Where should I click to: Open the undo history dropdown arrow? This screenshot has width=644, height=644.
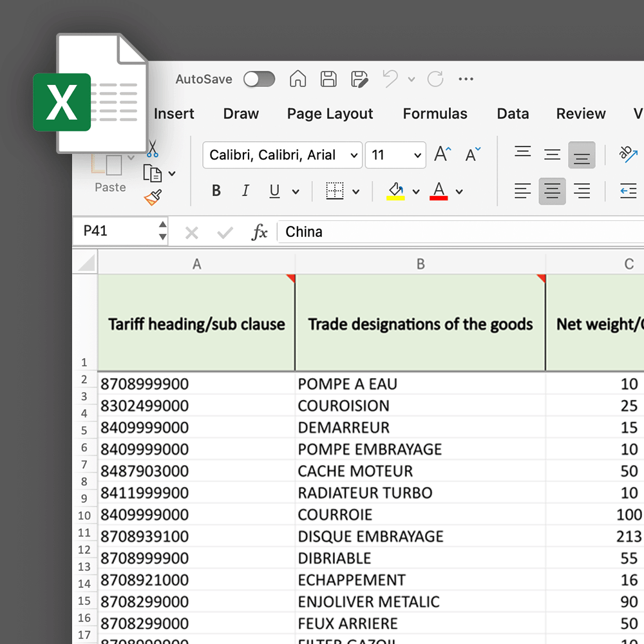[411, 79]
